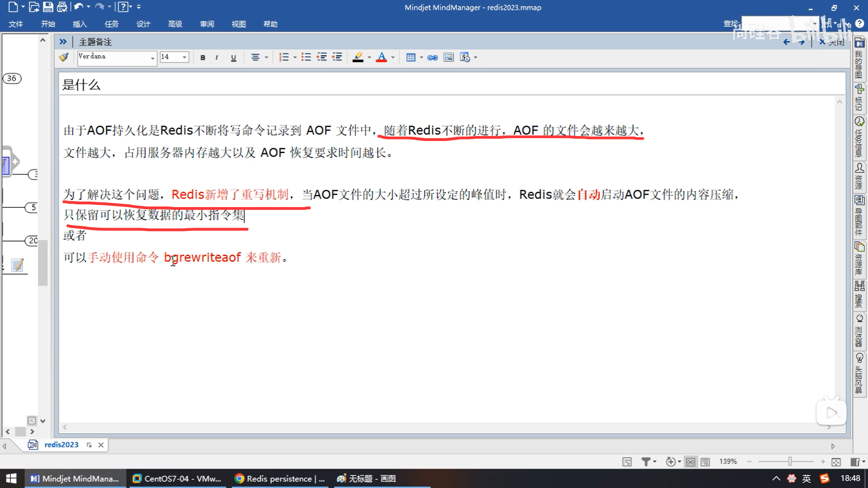Switch to the redis2023 document tab
This screenshot has height=488, width=868.
point(61,445)
